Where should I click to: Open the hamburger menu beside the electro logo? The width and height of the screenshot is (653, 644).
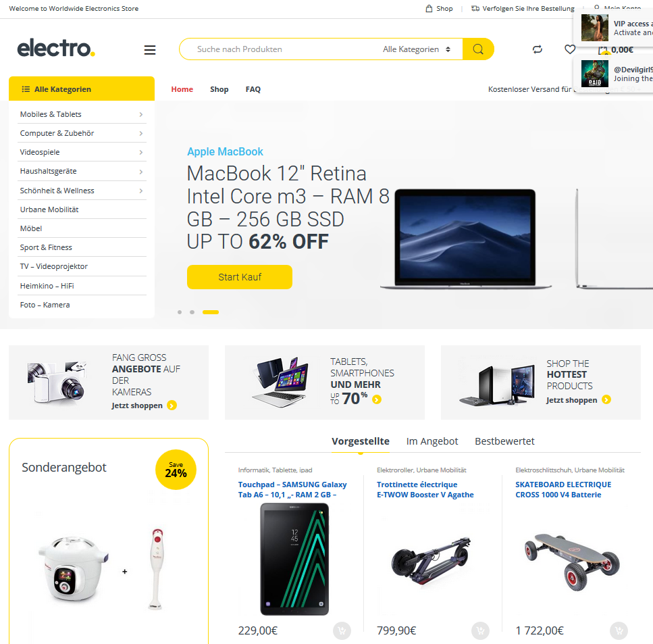(150, 50)
